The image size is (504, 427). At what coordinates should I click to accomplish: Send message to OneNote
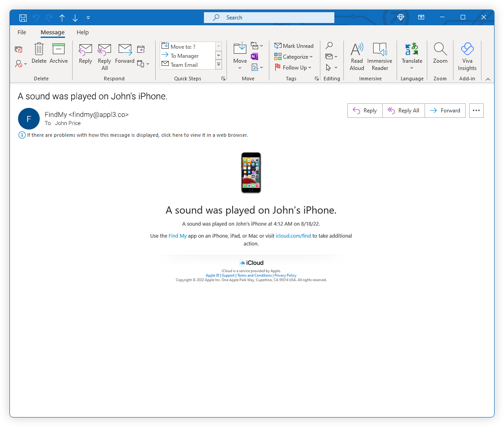(x=254, y=56)
